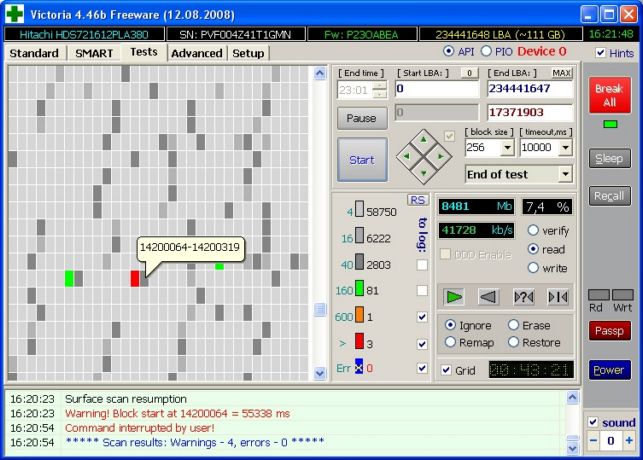The width and height of the screenshot is (643, 460).
Task: Open the block size dropdown
Action: click(507, 148)
